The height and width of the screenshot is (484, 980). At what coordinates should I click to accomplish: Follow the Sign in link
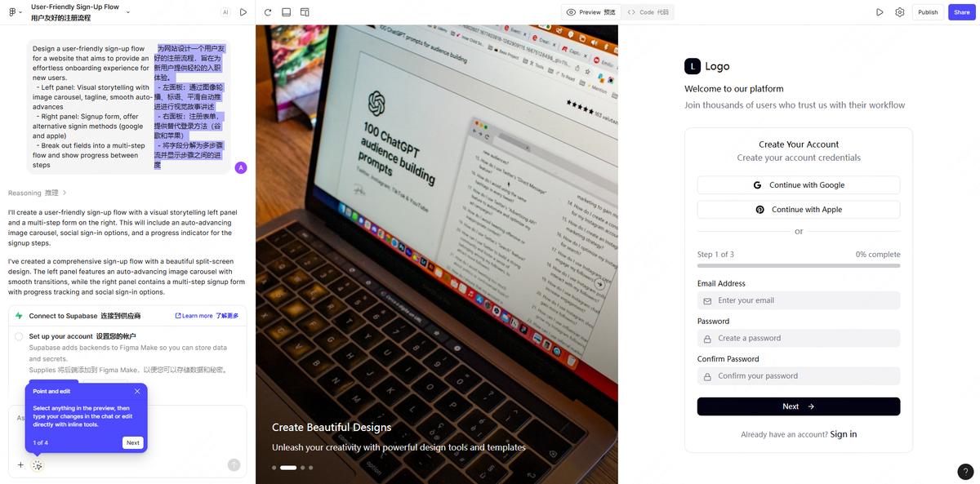pyautogui.click(x=844, y=434)
